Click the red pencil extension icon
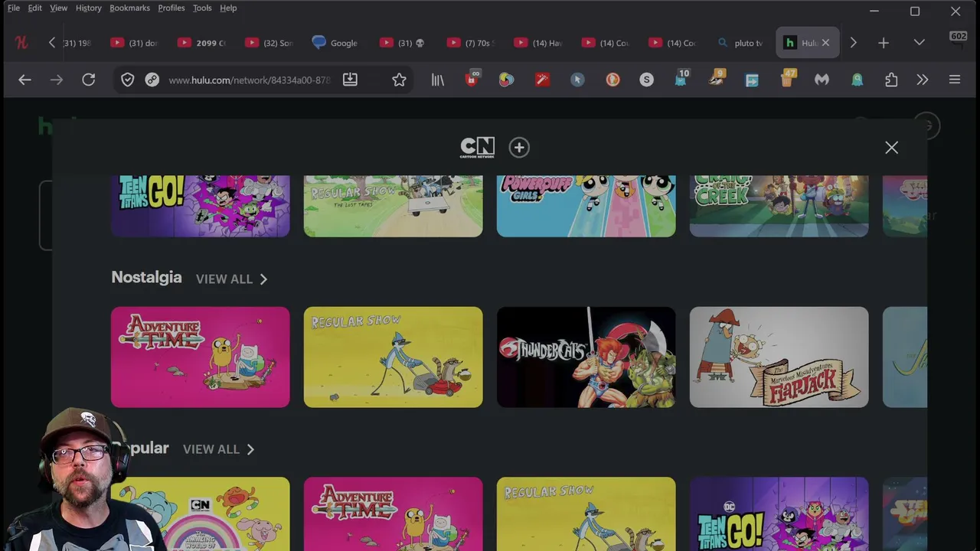The height and width of the screenshot is (551, 980). tap(542, 80)
